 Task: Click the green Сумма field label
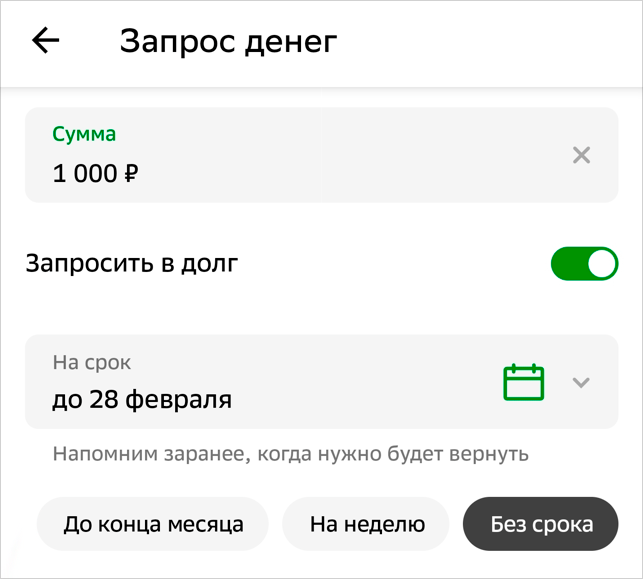[84, 134]
